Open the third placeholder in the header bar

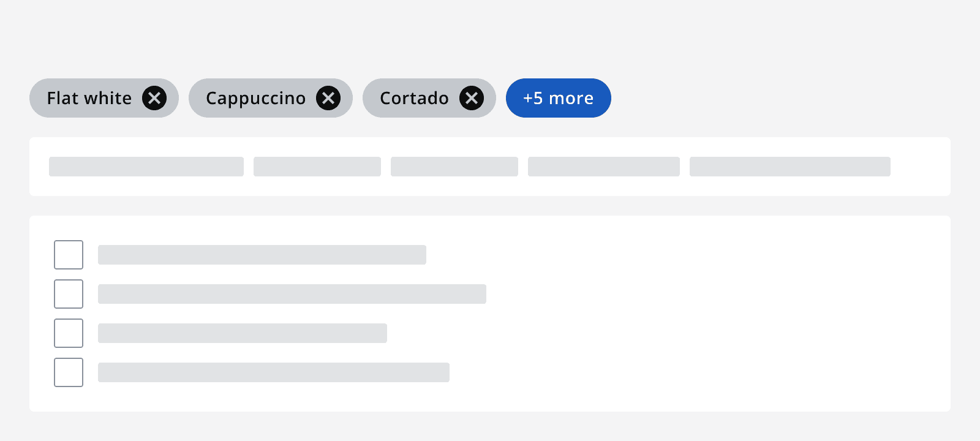454,167
